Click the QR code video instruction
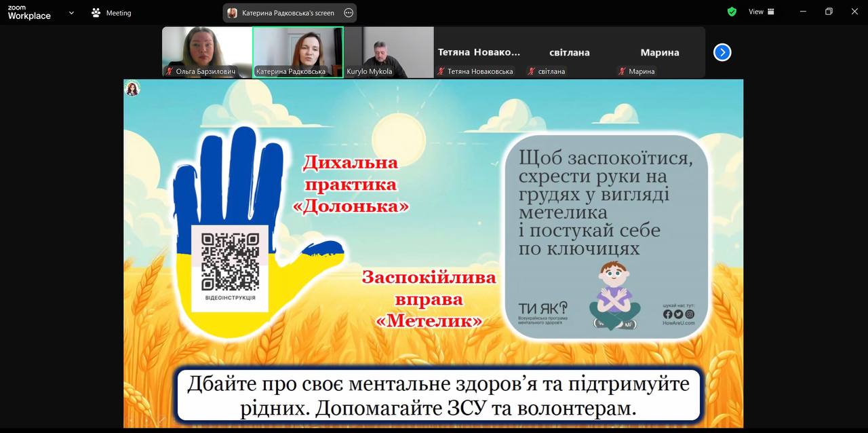868x433 pixels. tap(230, 261)
